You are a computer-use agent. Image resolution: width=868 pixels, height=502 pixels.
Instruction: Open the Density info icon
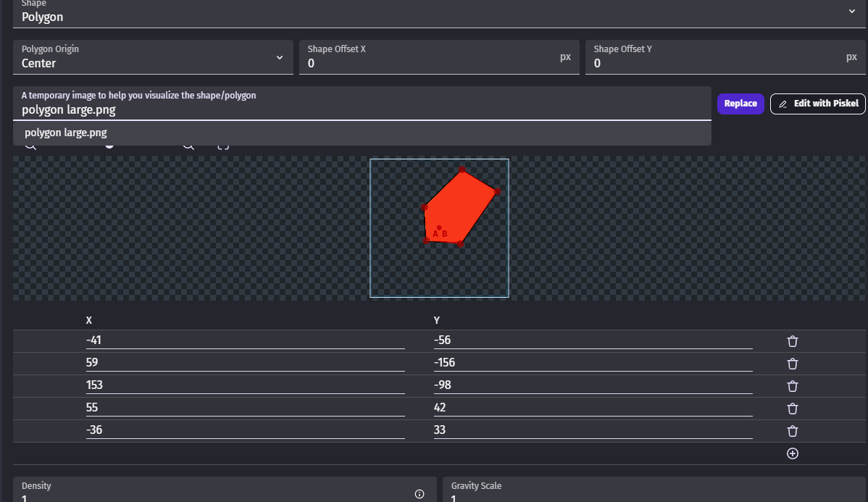pyautogui.click(x=420, y=494)
